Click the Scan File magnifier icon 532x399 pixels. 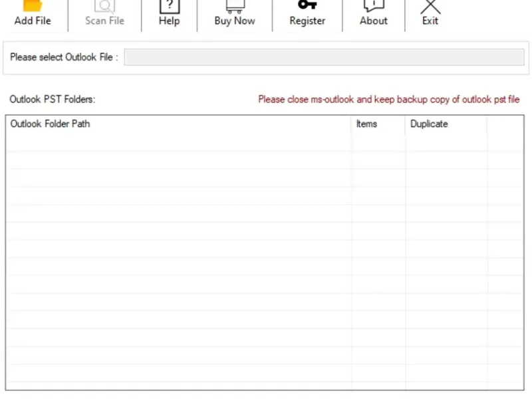tap(104, 6)
